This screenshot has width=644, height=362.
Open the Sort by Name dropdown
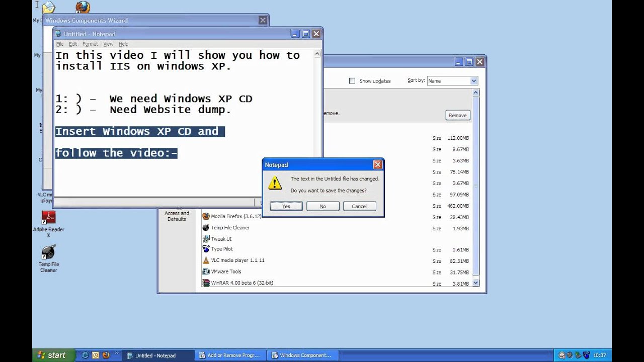tap(452, 80)
